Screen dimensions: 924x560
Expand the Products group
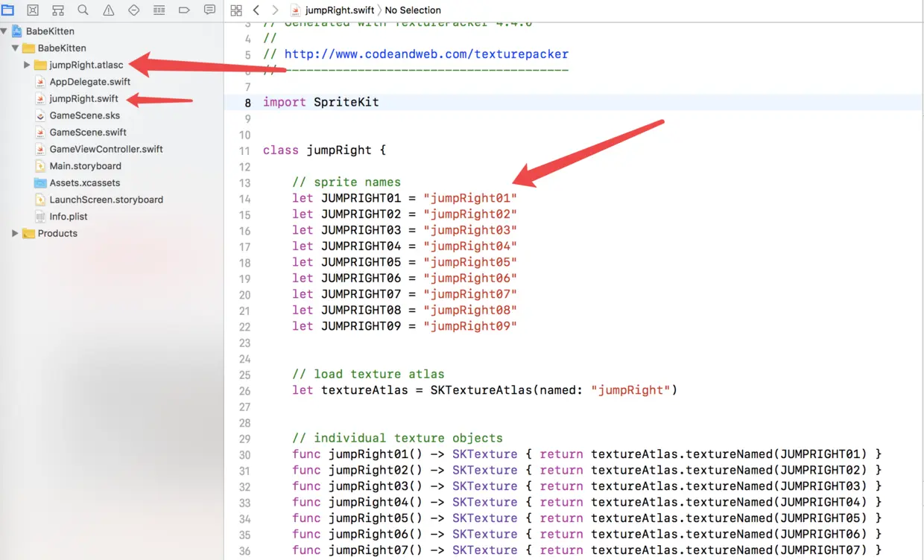point(15,233)
